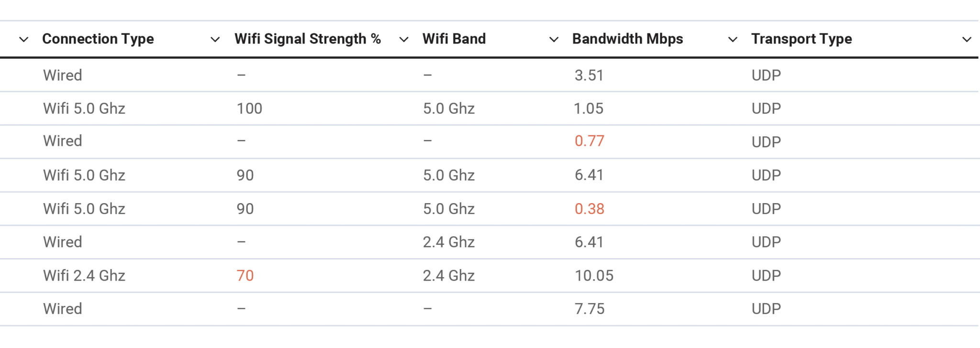980x348 pixels.
Task: Select the highlighted 0.38 bandwidth value
Action: [x=589, y=208]
